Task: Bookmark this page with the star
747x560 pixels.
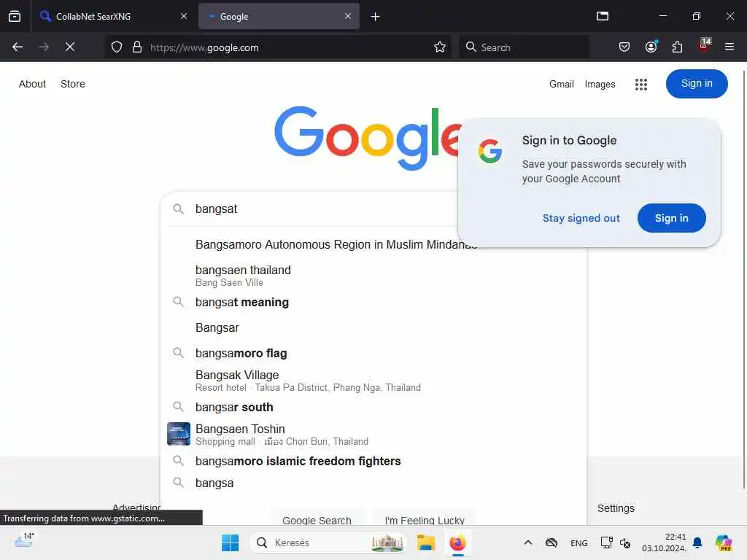Action: pyautogui.click(x=440, y=47)
